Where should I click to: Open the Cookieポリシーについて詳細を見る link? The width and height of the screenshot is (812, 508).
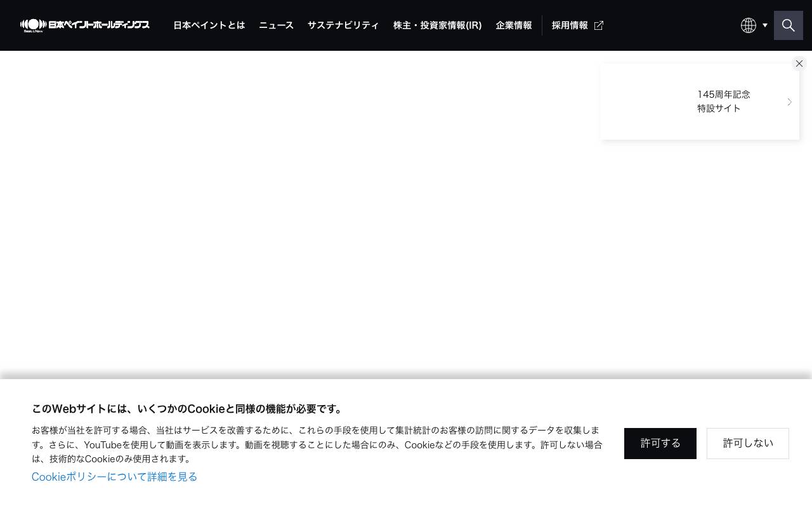click(114, 476)
